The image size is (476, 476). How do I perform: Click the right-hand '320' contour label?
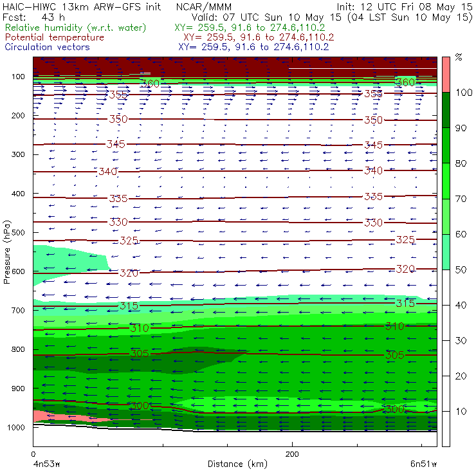(x=406, y=269)
